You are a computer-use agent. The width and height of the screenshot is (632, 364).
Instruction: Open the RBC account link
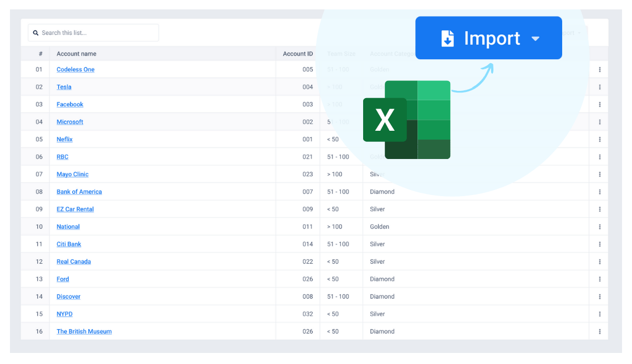(x=63, y=157)
